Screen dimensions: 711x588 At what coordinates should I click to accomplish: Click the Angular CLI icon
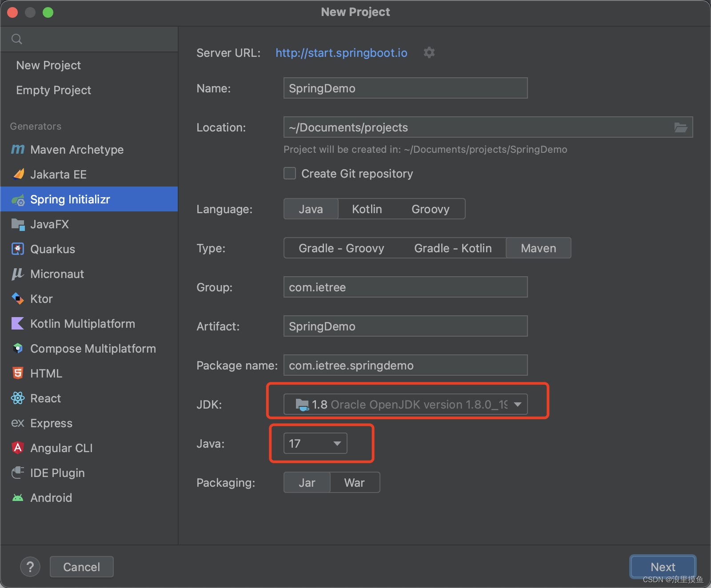[18, 448]
